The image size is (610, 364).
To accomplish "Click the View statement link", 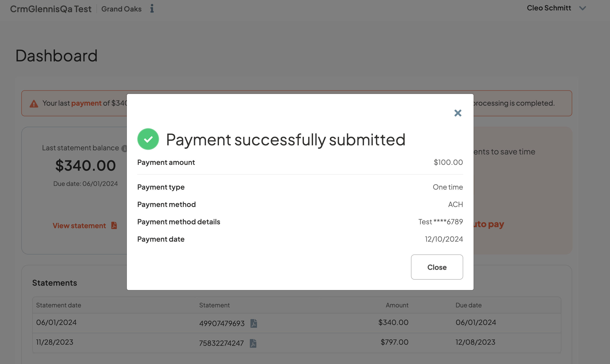I will (x=79, y=226).
